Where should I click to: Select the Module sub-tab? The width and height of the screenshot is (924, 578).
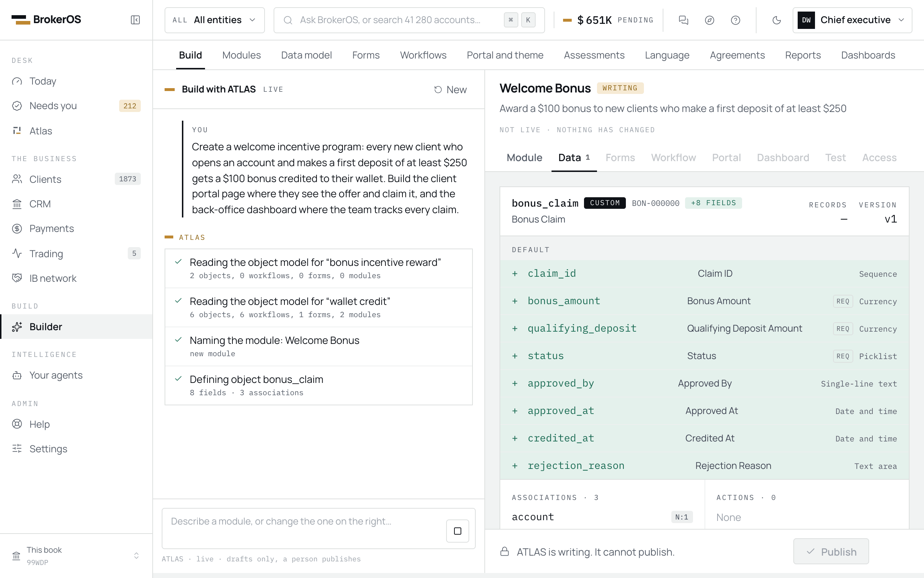524,158
